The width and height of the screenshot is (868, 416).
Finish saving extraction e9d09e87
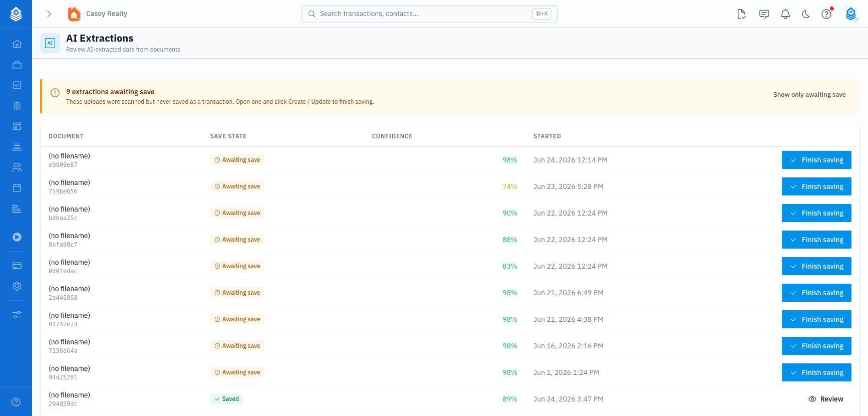point(816,160)
